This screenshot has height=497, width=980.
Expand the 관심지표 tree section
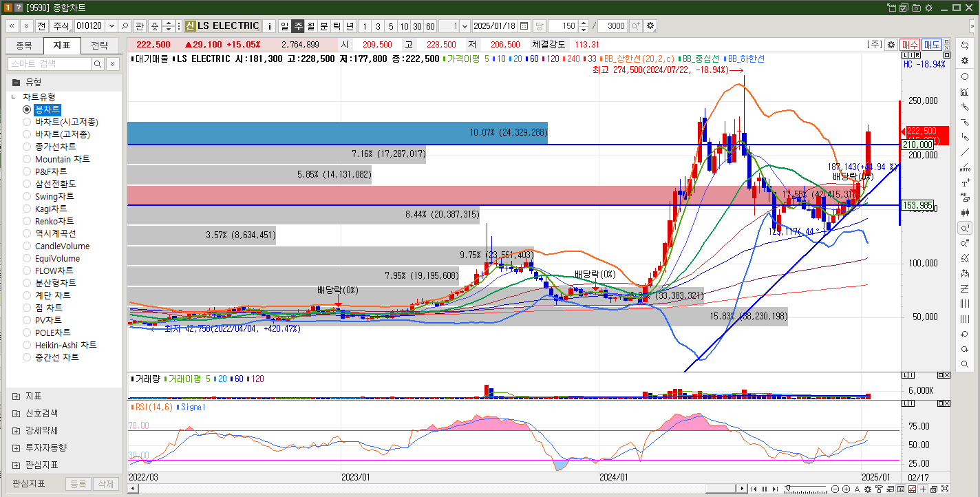[x=16, y=465]
